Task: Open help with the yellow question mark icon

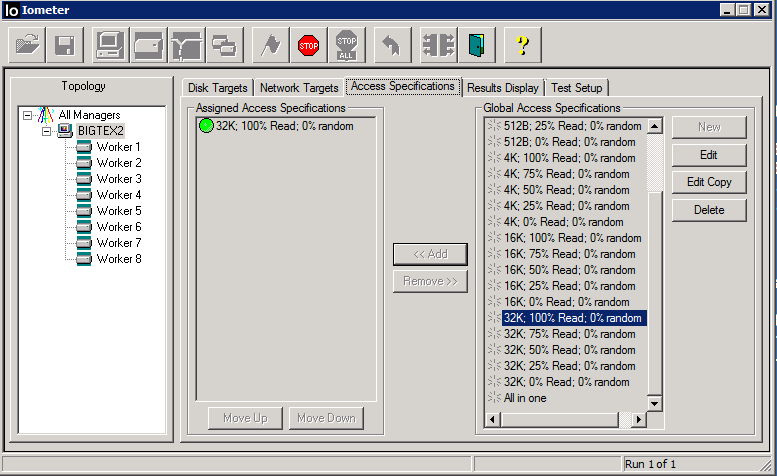Action: pyautogui.click(x=521, y=45)
